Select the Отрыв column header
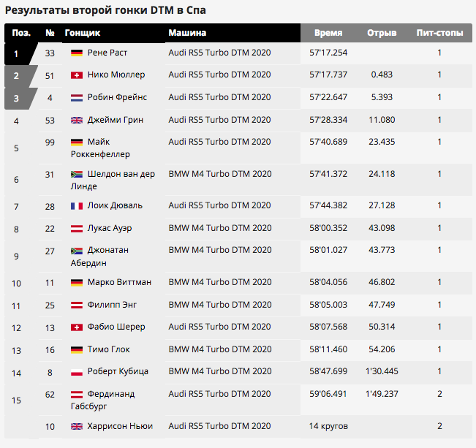The width and height of the screenshot is (476, 448). 382,33
